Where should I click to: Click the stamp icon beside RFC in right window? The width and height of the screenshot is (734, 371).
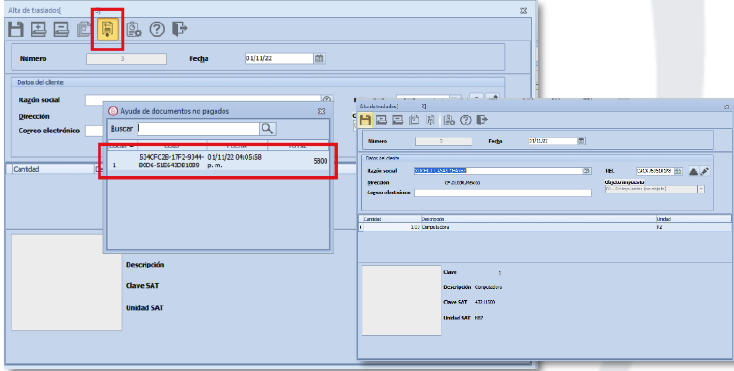pos(693,171)
